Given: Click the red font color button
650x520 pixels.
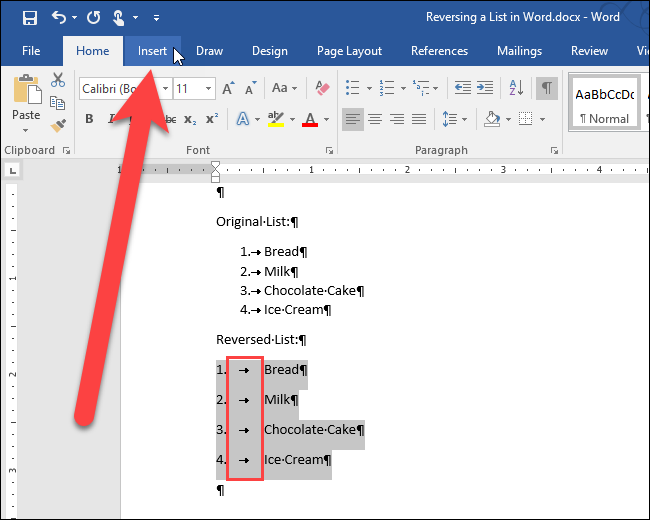Looking at the screenshot, I should [x=309, y=120].
